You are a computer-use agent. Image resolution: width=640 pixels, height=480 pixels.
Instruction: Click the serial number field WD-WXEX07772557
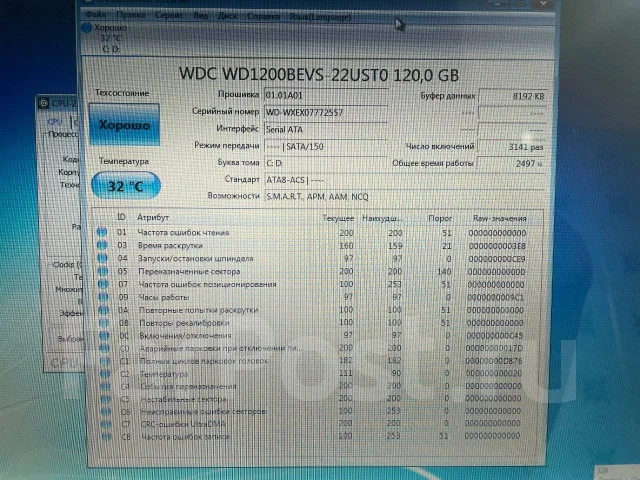pos(326,112)
